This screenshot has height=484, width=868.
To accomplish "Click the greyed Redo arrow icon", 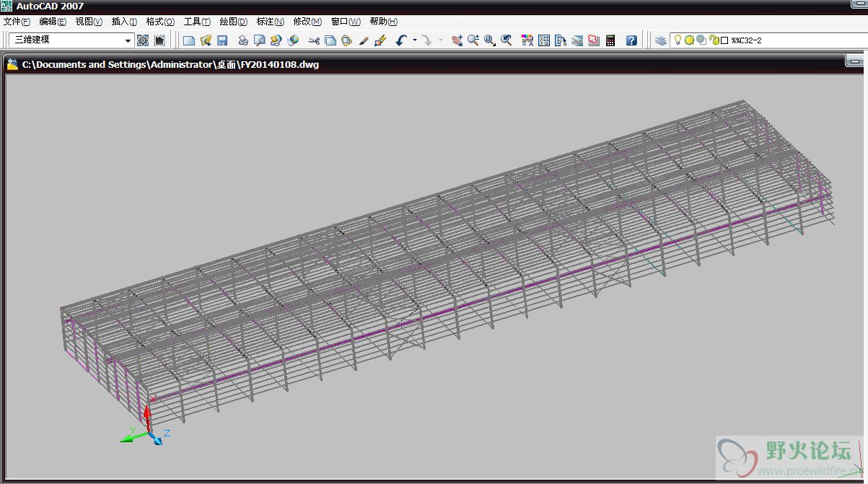I will point(426,40).
